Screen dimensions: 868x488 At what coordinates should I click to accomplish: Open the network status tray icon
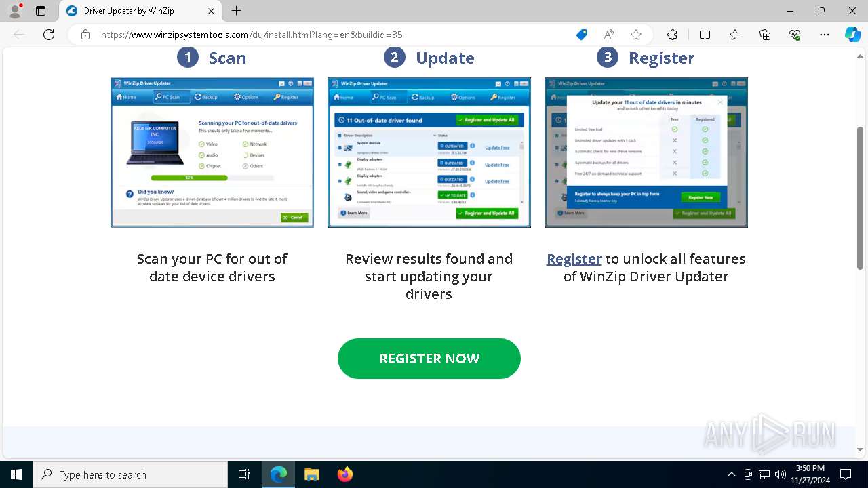[x=764, y=474]
